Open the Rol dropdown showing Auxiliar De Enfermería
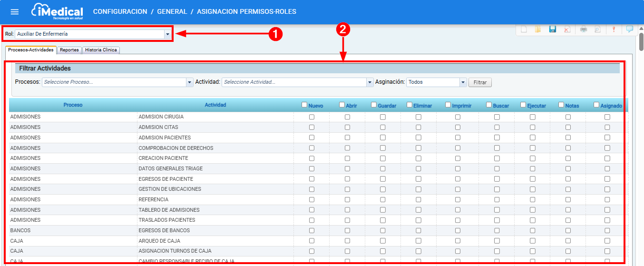Image resolution: width=644 pixels, height=266 pixels. tap(167, 34)
